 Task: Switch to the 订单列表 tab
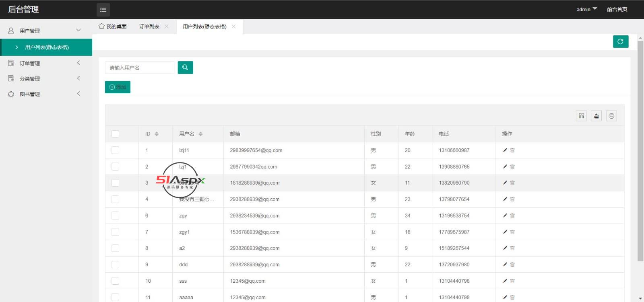coord(149,27)
